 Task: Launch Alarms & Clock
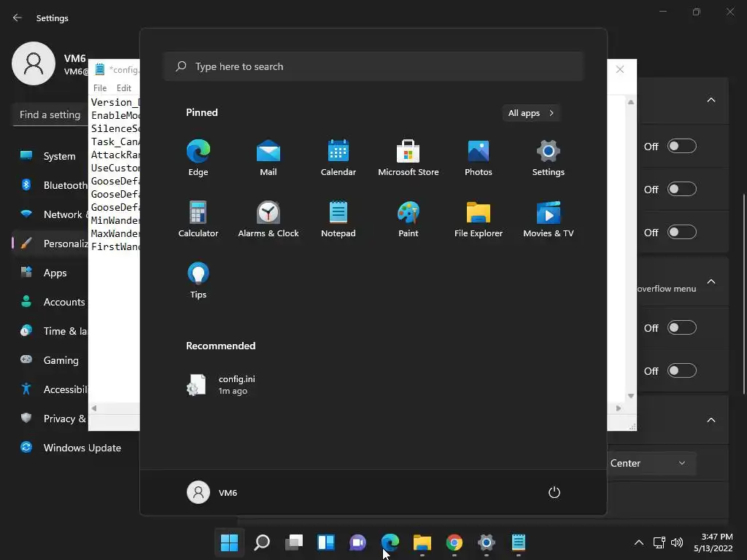click(268, 219)
